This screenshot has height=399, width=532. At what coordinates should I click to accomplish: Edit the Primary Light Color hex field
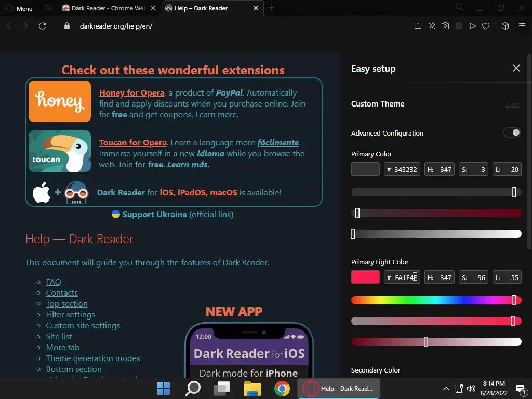coord(402,277)
